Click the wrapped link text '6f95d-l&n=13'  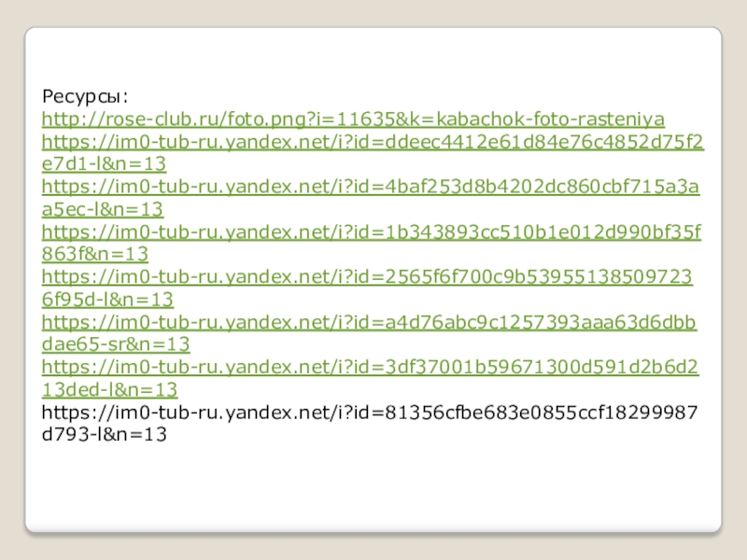click(107, 299)
